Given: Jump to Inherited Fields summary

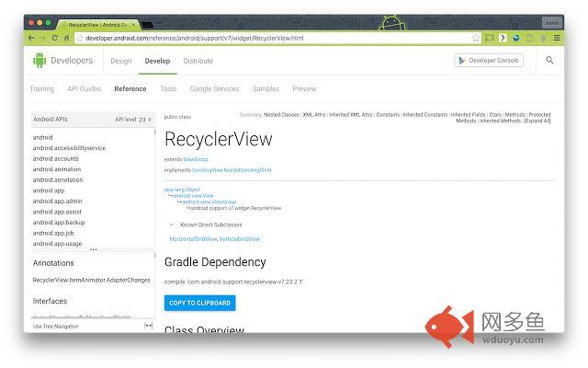Looking at the screenshot, I should 468,114.
